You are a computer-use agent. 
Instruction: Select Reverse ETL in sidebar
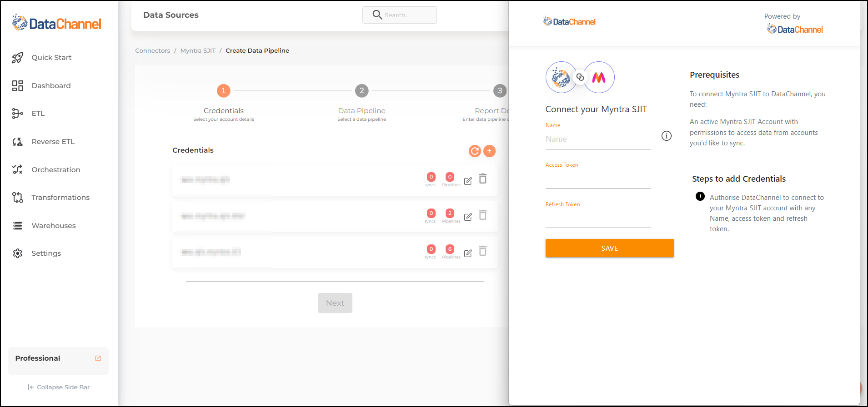53,142
